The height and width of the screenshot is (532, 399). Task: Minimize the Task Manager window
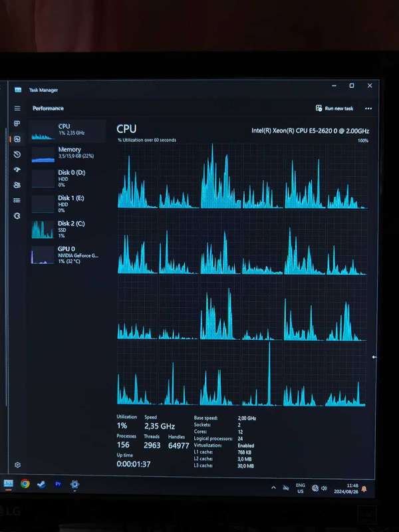pyautogui.click(x=334, y=86)
